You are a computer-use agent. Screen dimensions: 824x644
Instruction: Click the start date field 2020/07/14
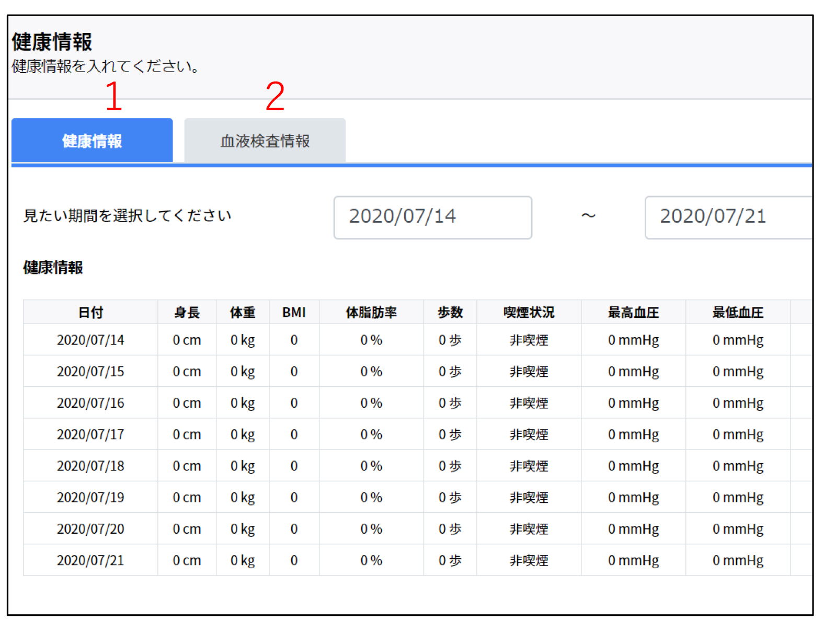coord(433,217)
